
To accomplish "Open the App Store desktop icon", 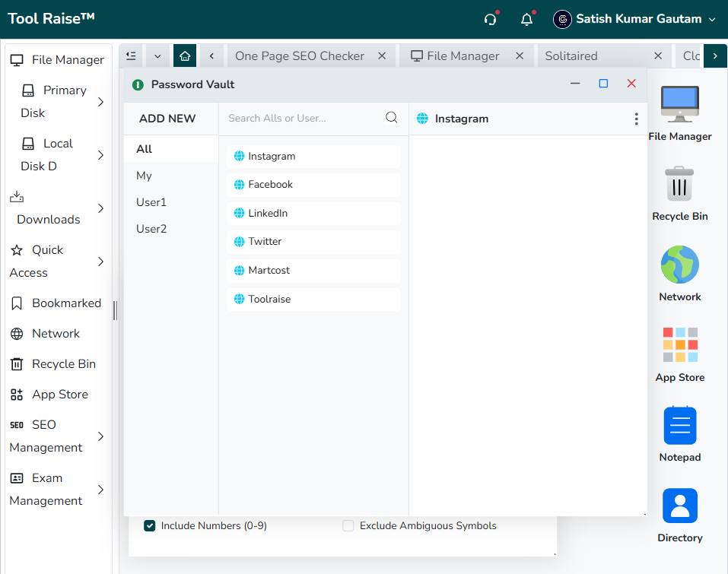I will click(680, 354).
